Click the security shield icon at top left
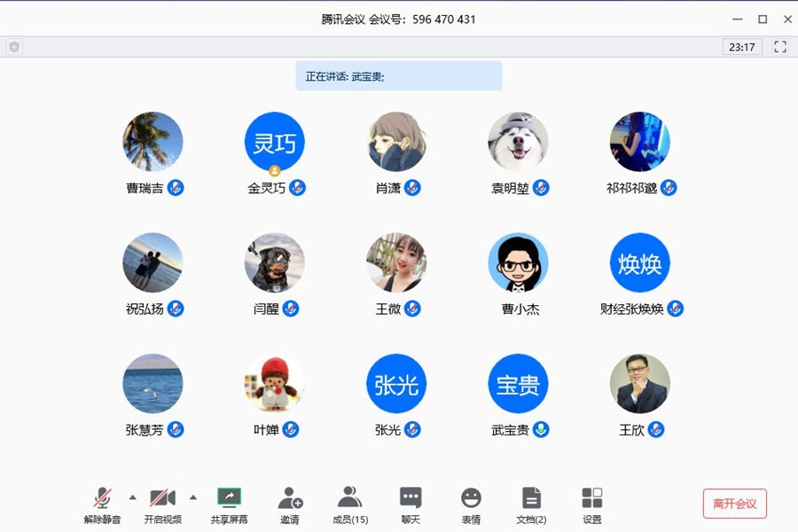 click(x=13, y=47)
